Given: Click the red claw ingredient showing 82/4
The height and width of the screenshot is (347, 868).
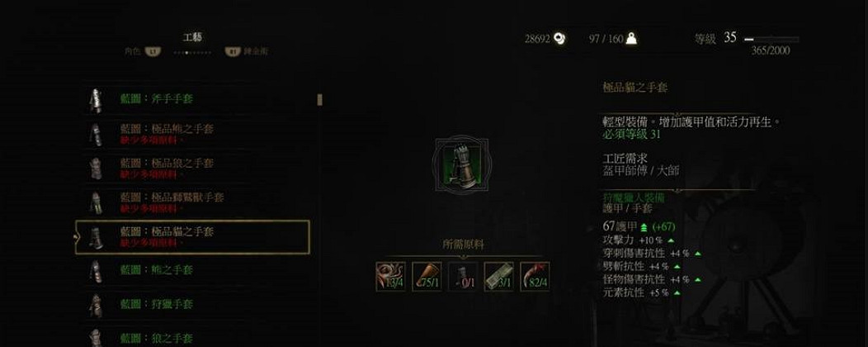Looking at the screenshot, I should (535, 277).
